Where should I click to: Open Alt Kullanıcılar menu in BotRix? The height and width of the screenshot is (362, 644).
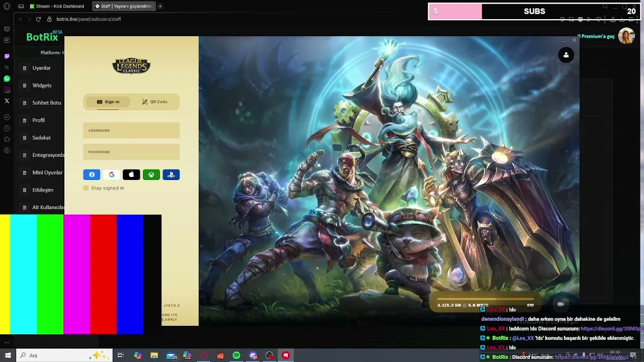(49, 207)
